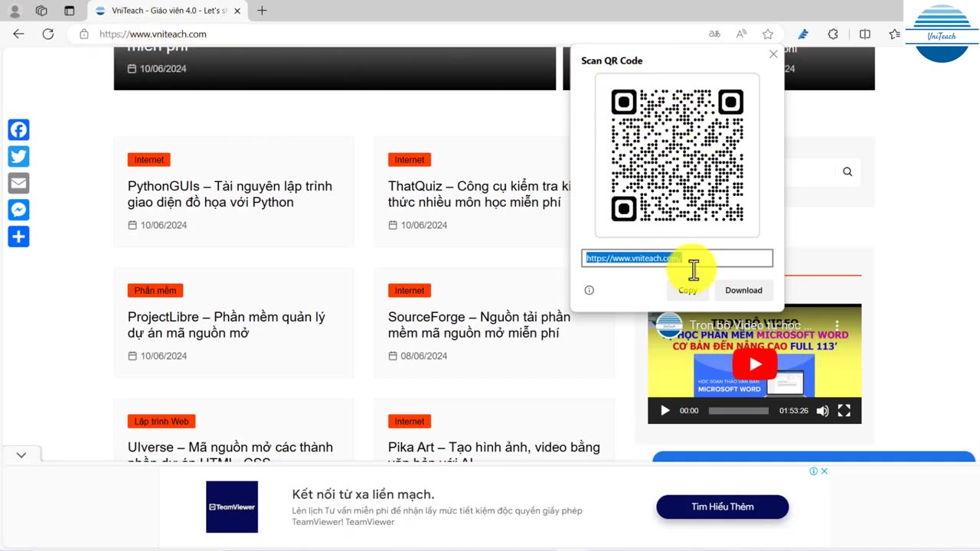Mute the video volume speaker icon

point(822,411)
